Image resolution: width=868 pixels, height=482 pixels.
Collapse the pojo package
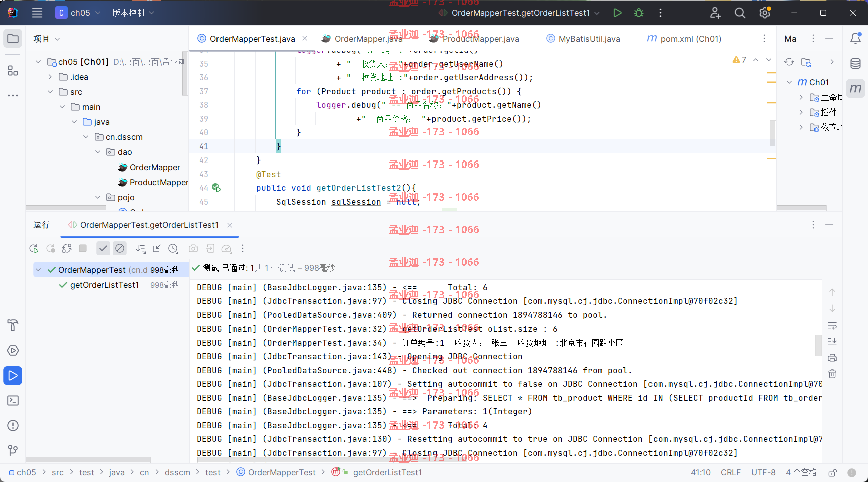point(98,197)
